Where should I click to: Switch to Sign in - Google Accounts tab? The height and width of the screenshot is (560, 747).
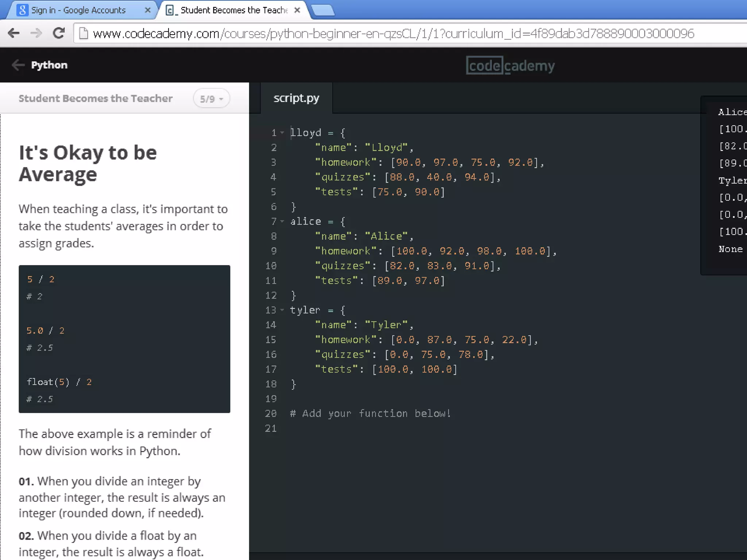pos(82,10)
